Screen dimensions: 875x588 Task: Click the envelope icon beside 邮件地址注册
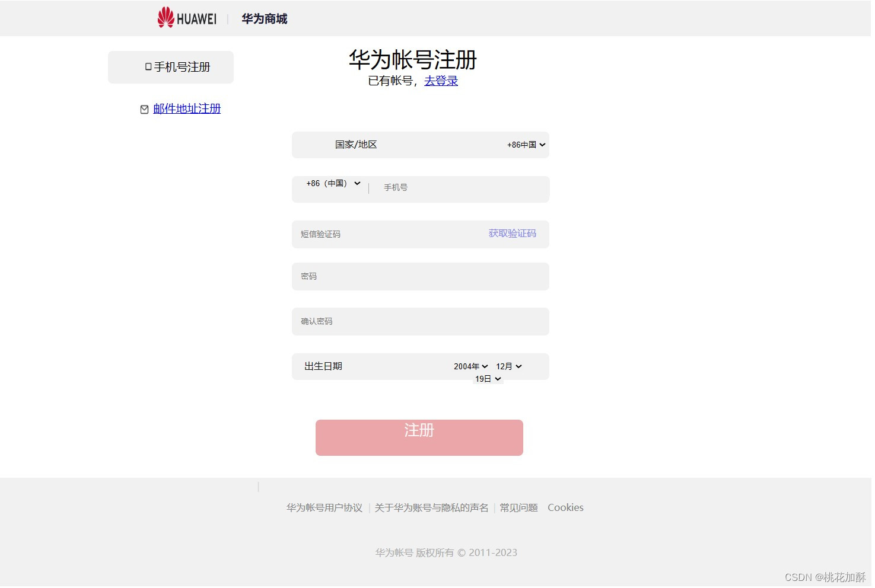click(144, 109)
